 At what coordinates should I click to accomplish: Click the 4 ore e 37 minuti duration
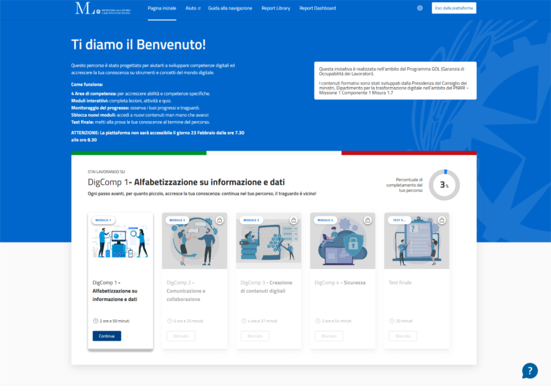point(263,321)
